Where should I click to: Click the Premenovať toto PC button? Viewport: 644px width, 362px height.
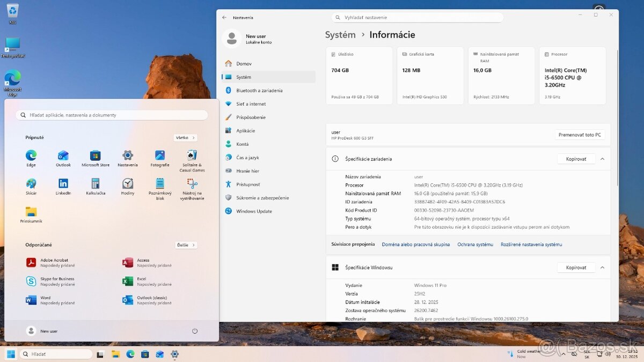coord(580,135)
